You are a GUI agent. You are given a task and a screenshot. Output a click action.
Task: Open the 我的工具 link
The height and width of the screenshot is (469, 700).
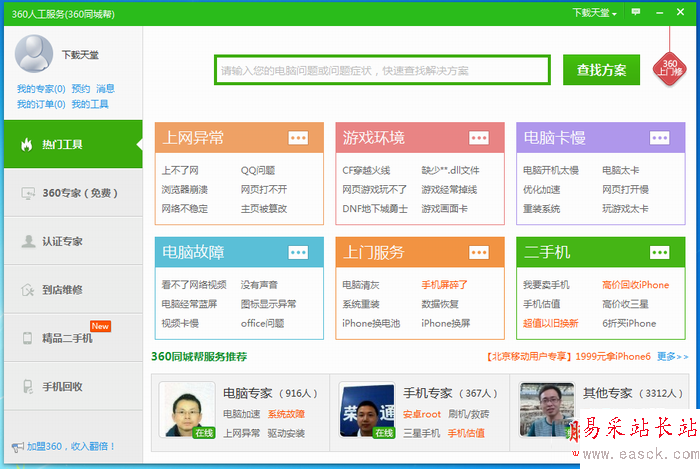90,104
